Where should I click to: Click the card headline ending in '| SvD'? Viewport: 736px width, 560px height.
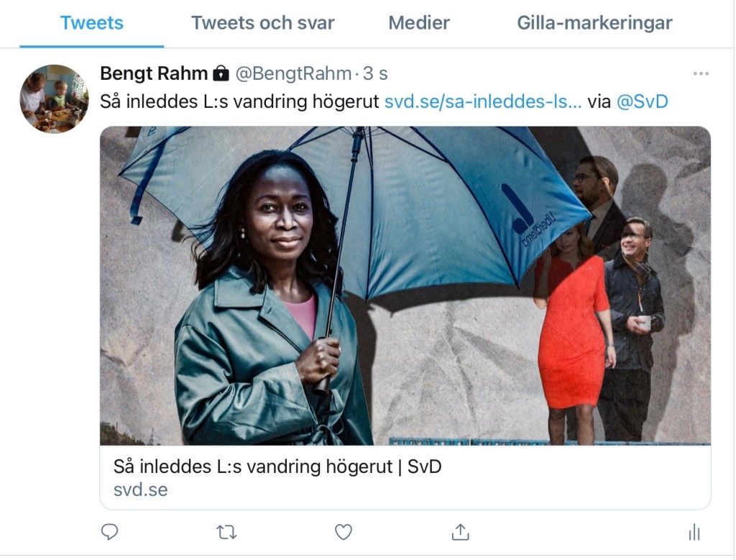point(277,467)
